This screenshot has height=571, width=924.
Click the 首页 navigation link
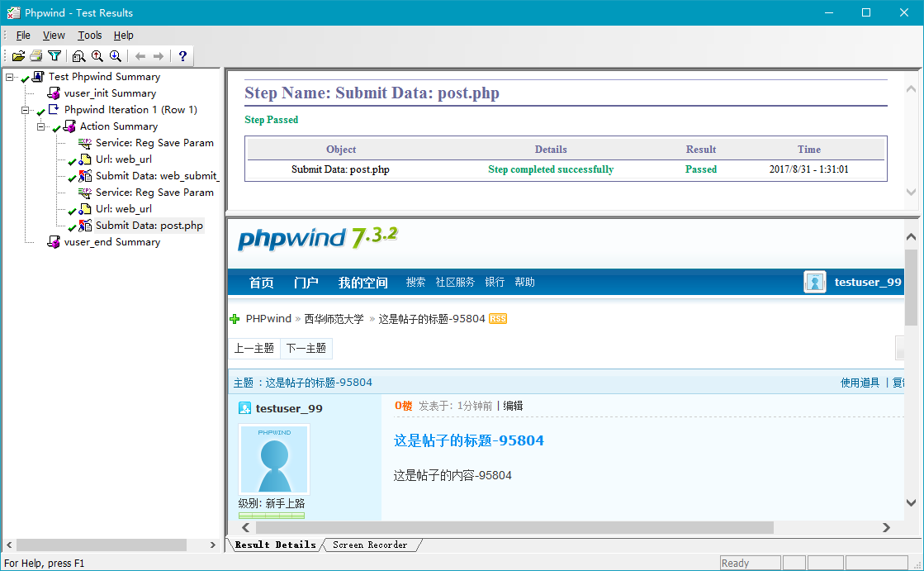click(261, 283)
